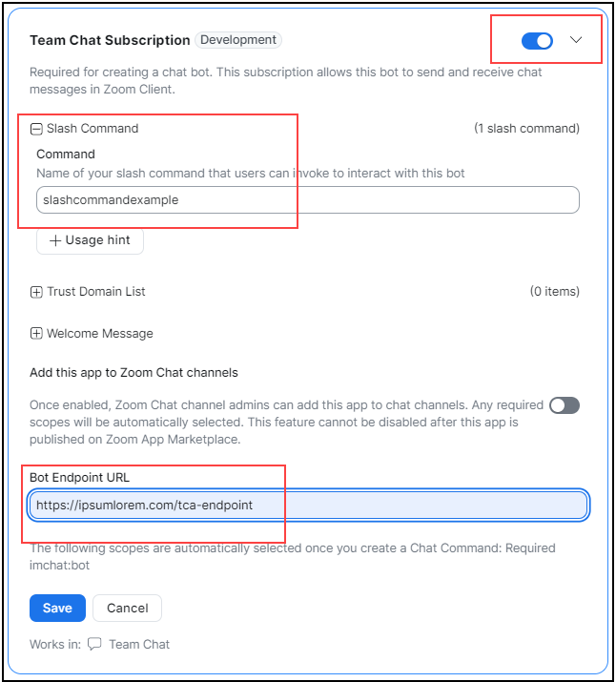Click the Team Chat Subscription heading

(110, 41)
